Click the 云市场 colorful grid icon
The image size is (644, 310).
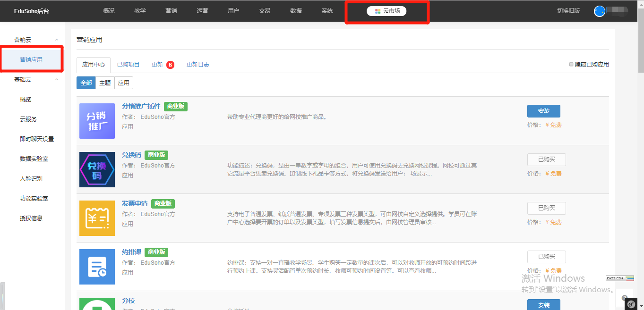point(378,11)
